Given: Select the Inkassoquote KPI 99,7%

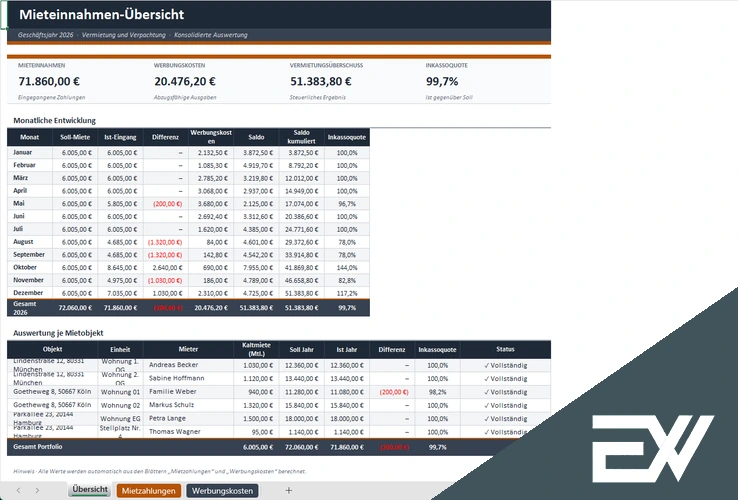Looking at the screenshot, I should point(442,81).
